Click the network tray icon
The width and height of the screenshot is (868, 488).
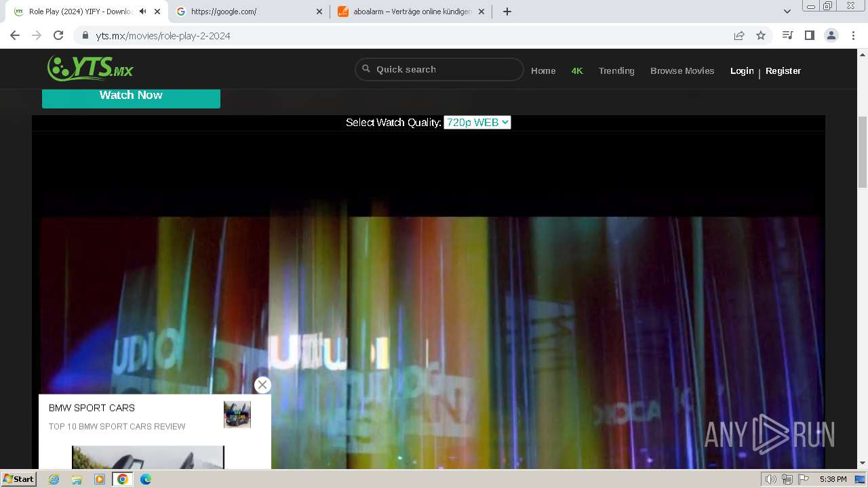(x=787, y=479)
